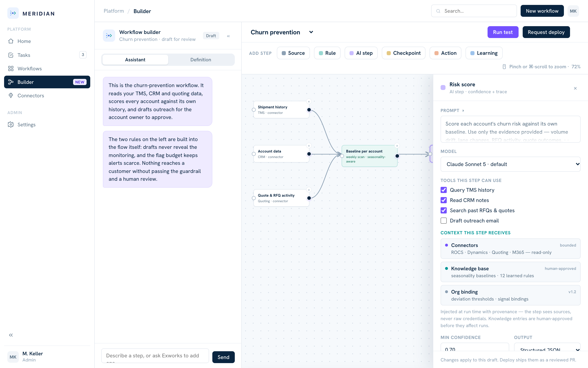The width and height of the screenshot is (588, 368).
Task: Add a Source step
Action: (x=293, y=53)
